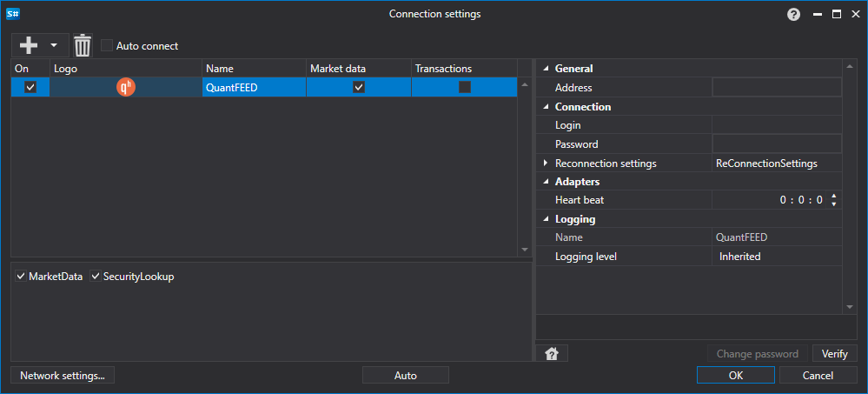Enable the Auto connect checkbox
The image size is (868, 394).
[107, 45]
